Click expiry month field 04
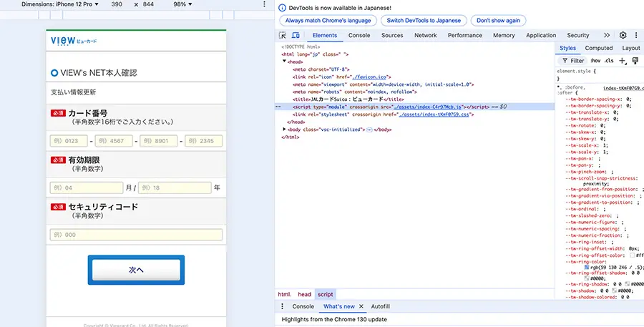This screenshot has width=644, height=327. 87,187
